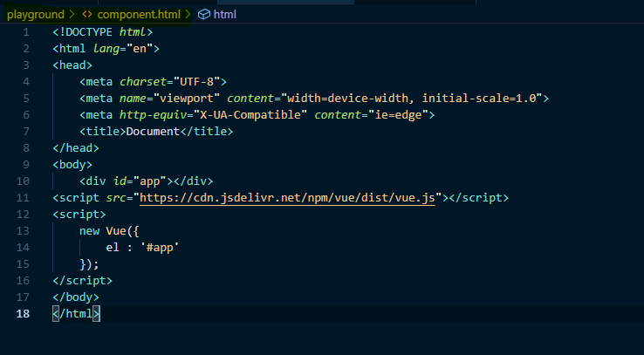Open the cdn.jsdelivr.net vue.js link
This screenshot has height=355, width=644.
[x=287, y=198]
